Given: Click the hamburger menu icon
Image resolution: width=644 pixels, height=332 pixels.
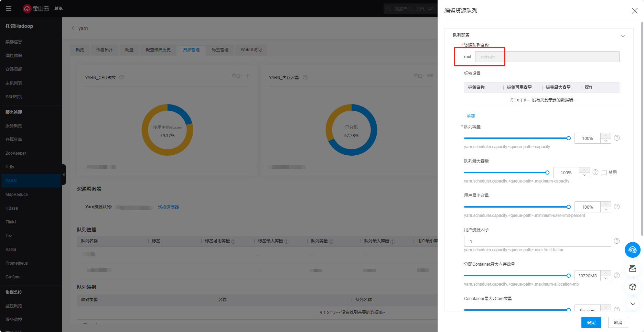Looking at the screenshot, I should (x=9, y=9).
